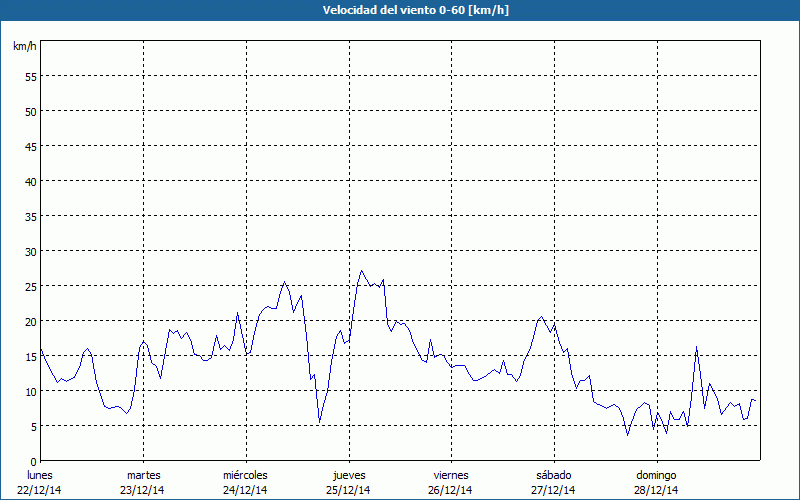This screenshot has width=800, height=500.
Task: Click the 0 value on the y-axis
Action: coord(33,461)
